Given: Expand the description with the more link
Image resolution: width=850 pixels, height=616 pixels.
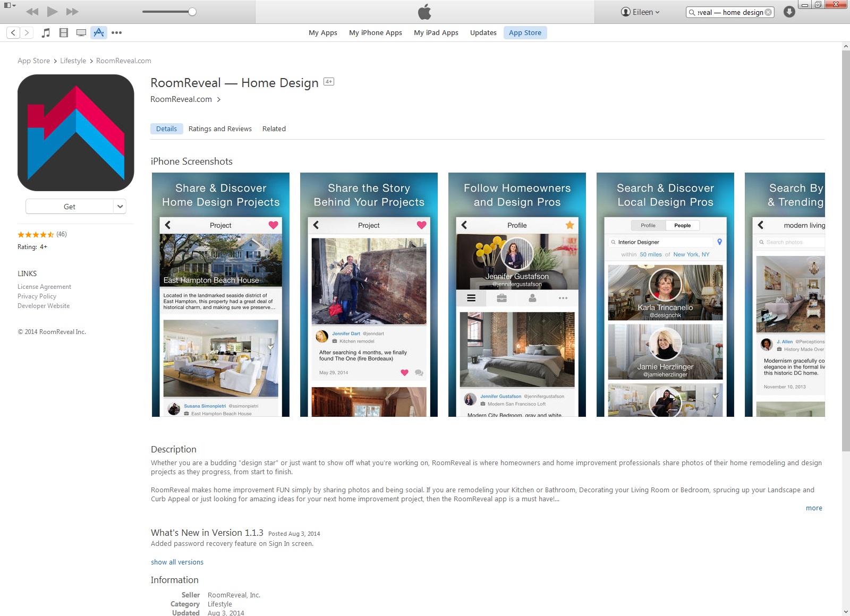Looking at the screenshot, I should (814, 508).
